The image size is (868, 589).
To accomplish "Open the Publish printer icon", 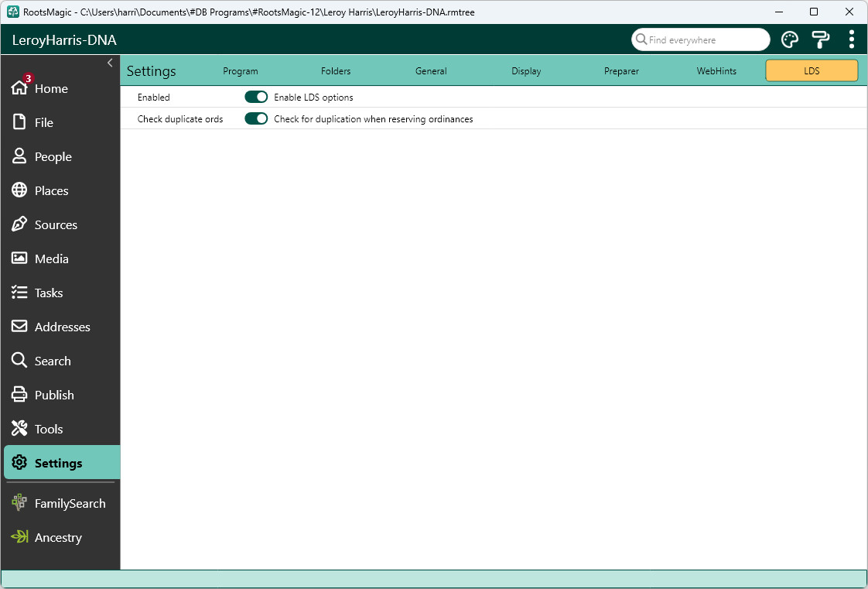I will 19,394.
